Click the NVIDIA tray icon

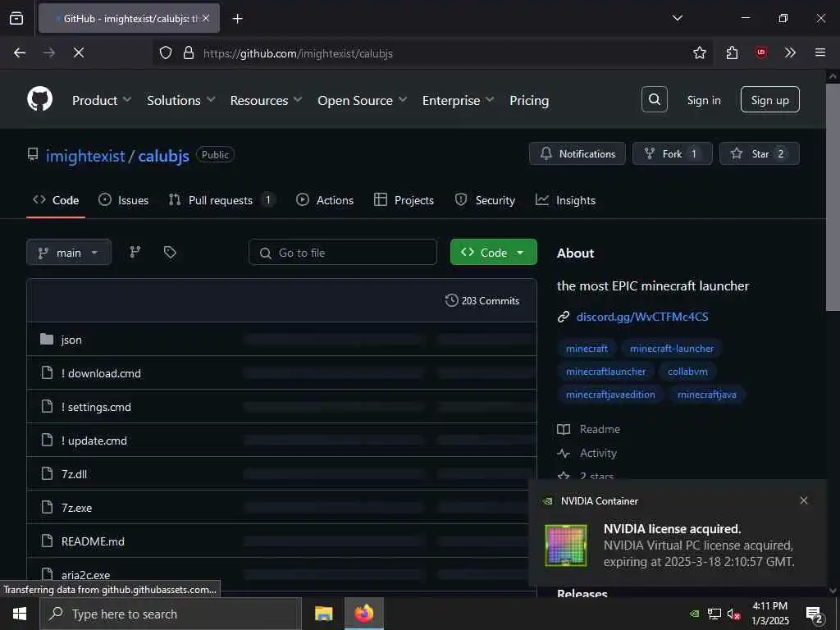(694, 614)
